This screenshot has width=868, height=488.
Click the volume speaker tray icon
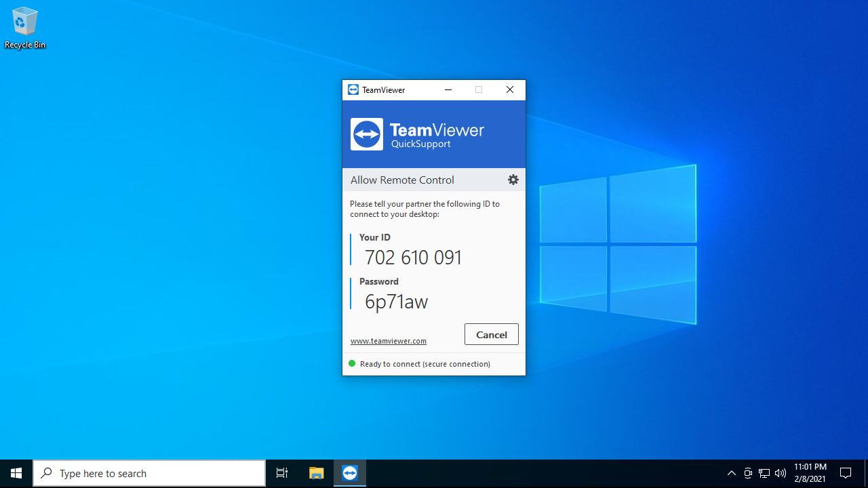point(781,473)
